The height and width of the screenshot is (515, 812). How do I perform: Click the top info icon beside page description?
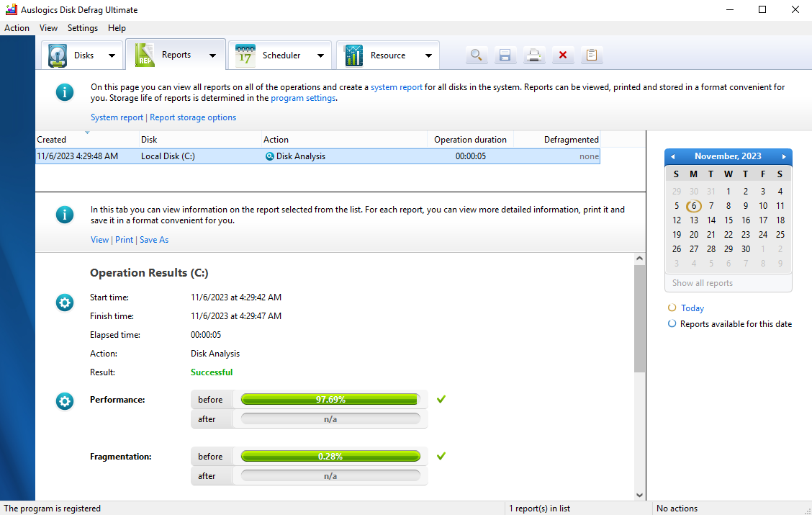click(x=65, y=93)
